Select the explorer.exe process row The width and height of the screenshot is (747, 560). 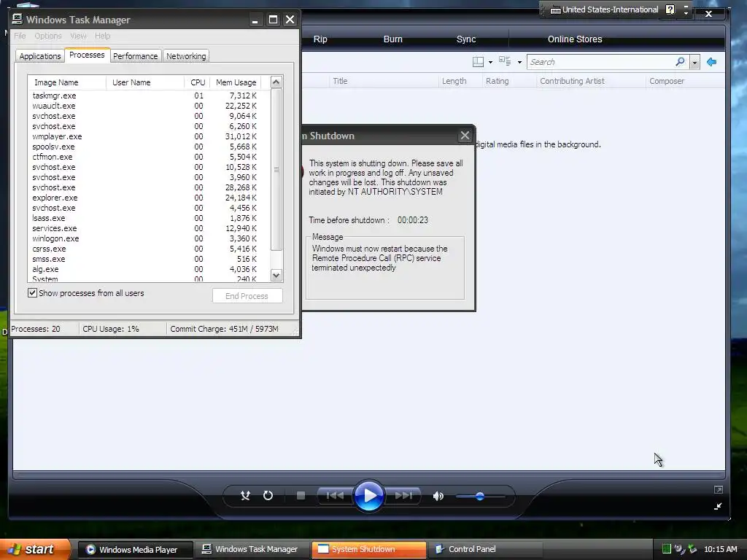(x=149, y=198)
